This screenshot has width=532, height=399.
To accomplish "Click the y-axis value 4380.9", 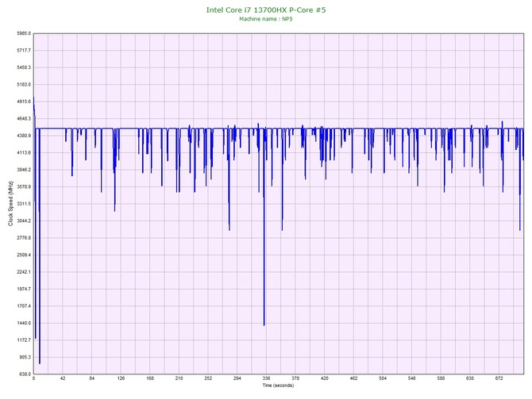I will click(x=24, y=136).
